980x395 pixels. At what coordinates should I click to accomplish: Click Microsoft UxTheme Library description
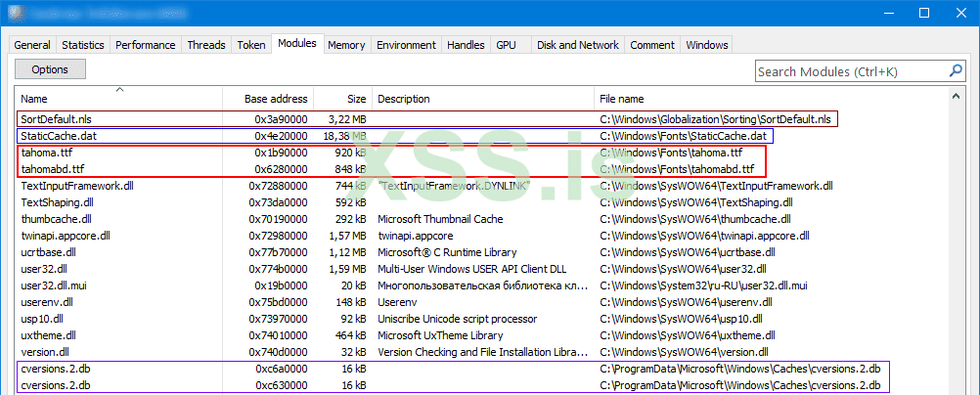pyautogui.click(x=440, y=335)
